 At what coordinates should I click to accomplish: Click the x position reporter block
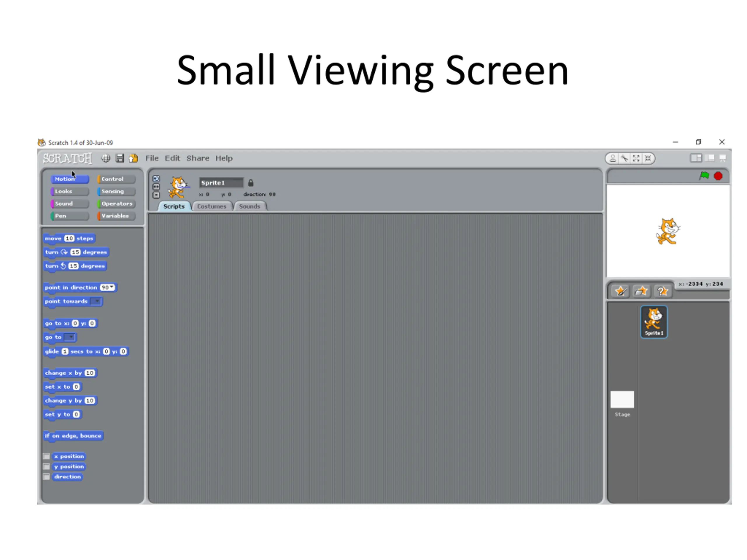[x=69, y=456]
